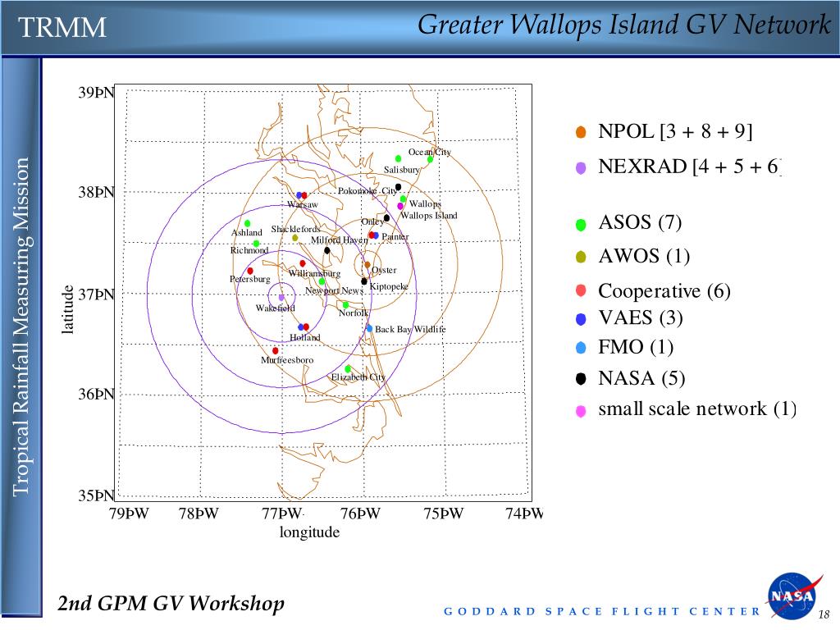840x630 pixels.
Task: Click the 'TRMM' header title
Action: coord(62,27)
